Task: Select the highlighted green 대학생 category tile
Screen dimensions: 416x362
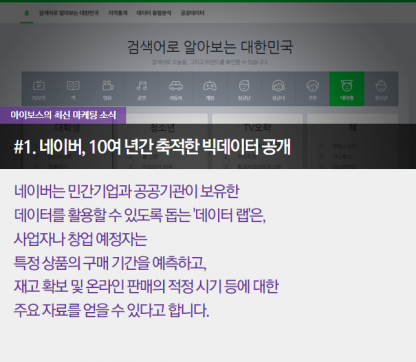Action: [x=347, y=89]
